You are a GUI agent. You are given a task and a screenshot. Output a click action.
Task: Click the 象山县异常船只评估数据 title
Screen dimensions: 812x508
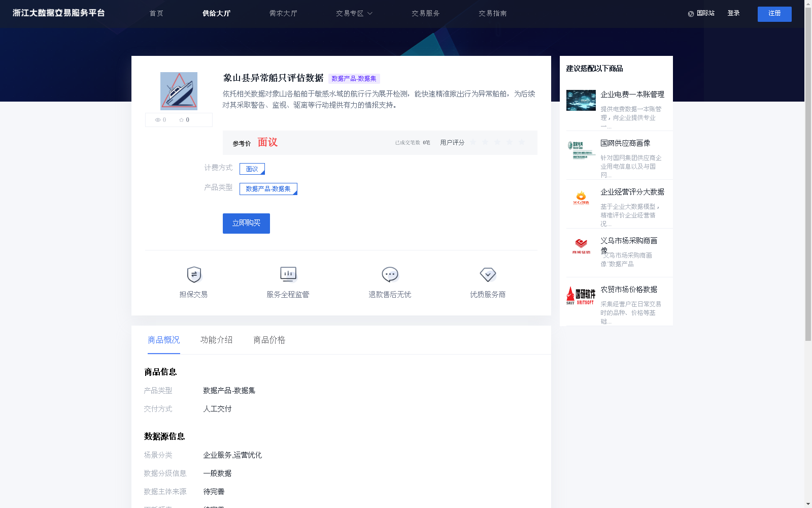[273, 78]
